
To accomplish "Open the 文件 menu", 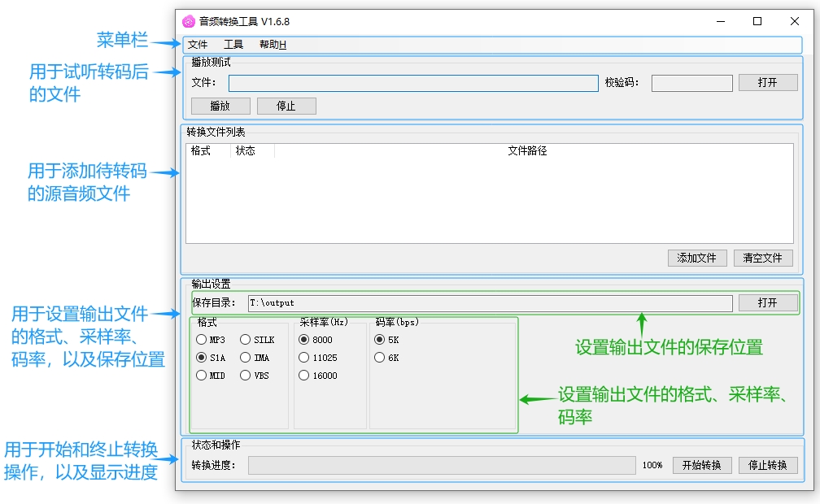I will (198, 45).
